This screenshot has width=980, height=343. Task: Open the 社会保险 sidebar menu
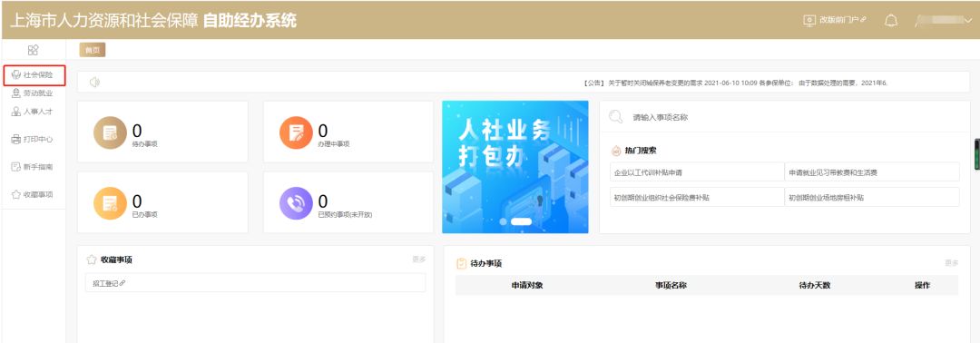pyautogui.click(x=34, y=75)
